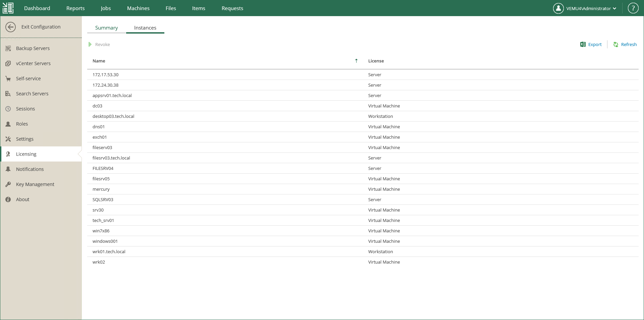Click the About info icon
The image size is (644, 320).
8,199
